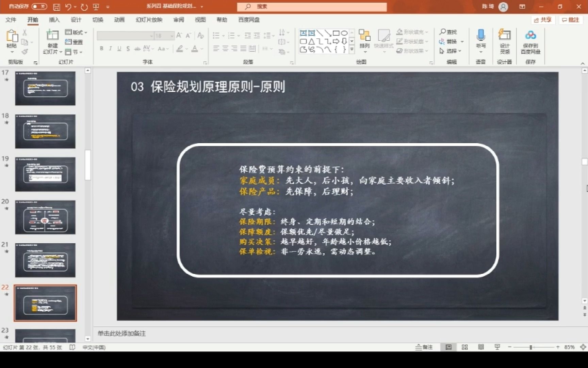The height and width of the screenshot is (368, 588).
Task: Toggle Center text alignment
Action: tap(225, 49)
